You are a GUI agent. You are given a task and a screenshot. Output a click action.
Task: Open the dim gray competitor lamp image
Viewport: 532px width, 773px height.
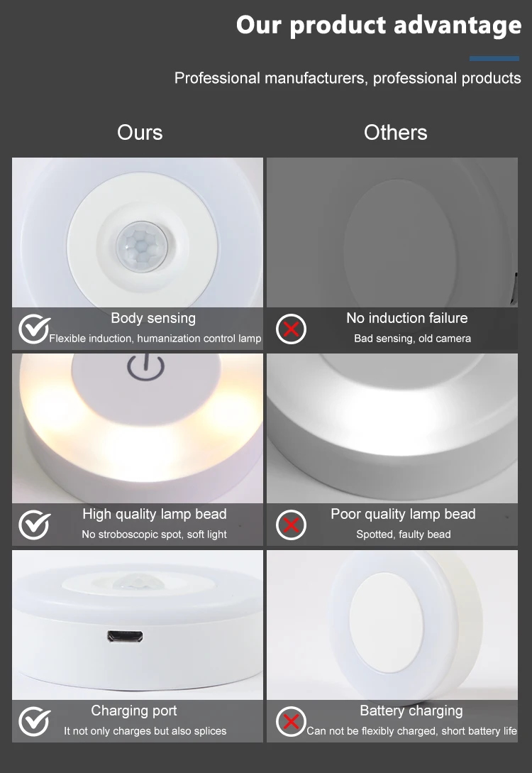point(392,233)
